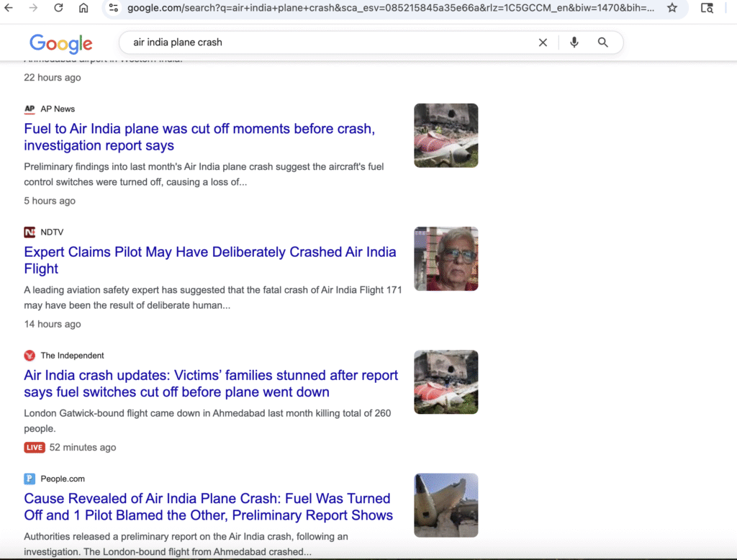View site information in address bar

(x=113, y=7)
